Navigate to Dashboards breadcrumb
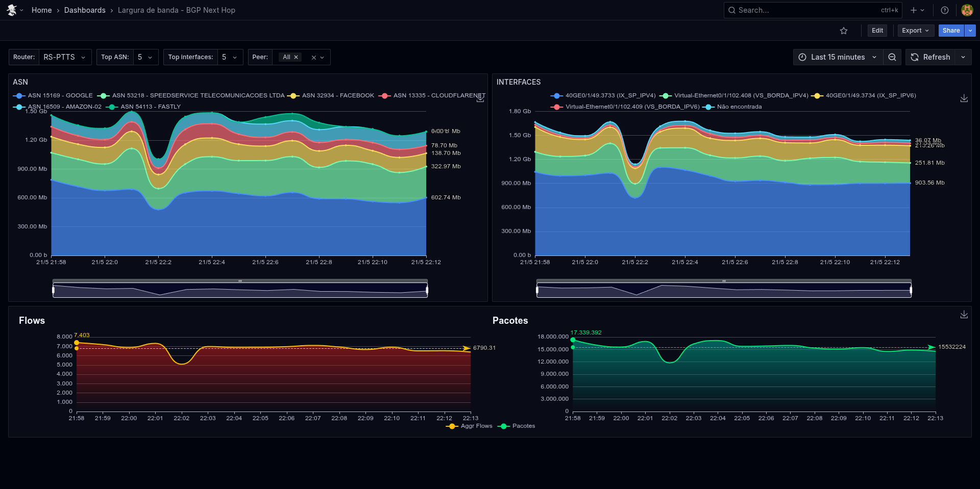Screen dimensions: 980x489 85,10
